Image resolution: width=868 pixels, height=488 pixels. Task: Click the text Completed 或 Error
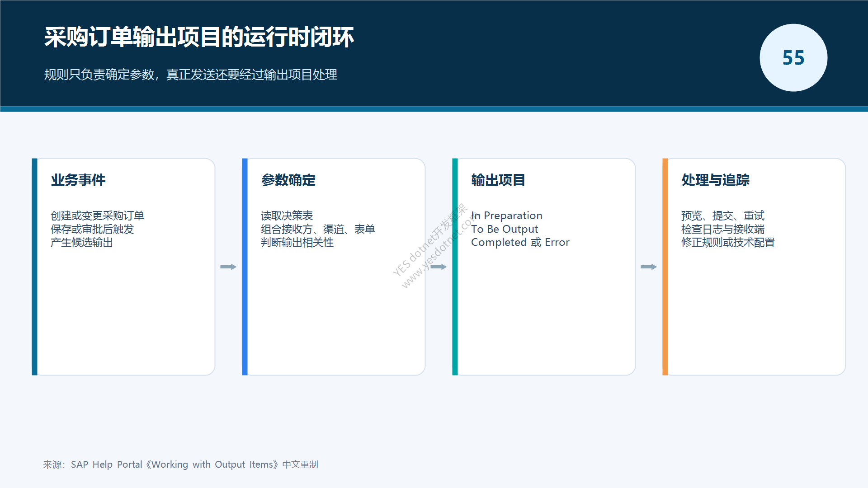coord(520,242)
